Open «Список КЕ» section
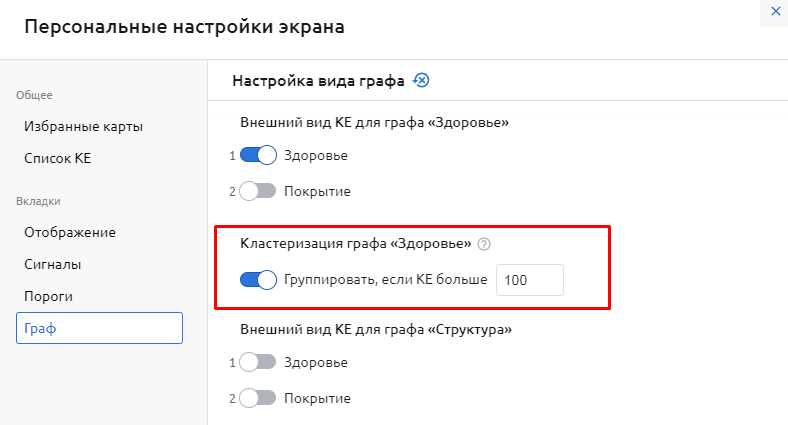Image resolution: width=788 pixels, height=425 pixels. [57, 159]
